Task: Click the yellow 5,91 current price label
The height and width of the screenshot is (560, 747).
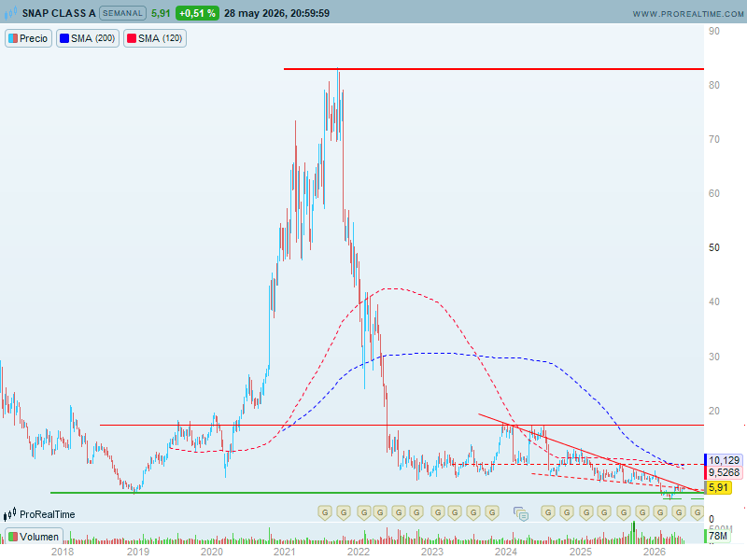Action: [x=718, y=487]
